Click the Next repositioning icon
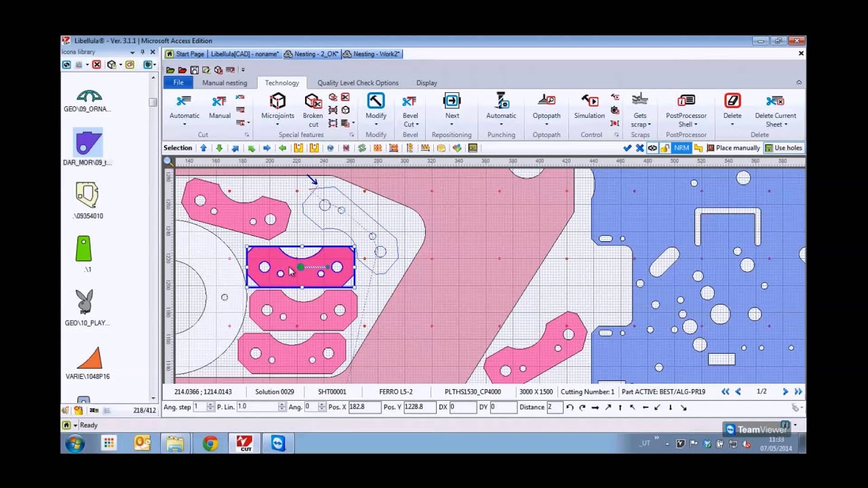The image size is (868, 488). coord(452,101)
